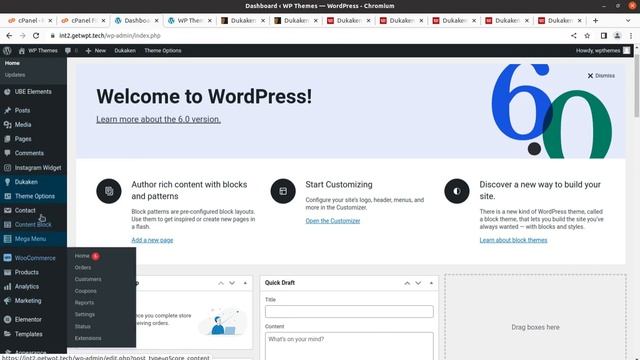The height and width of the screenshot is (360, 640).
Task: Open Analytics in the sidebar
Action: [x=27, y=287]
